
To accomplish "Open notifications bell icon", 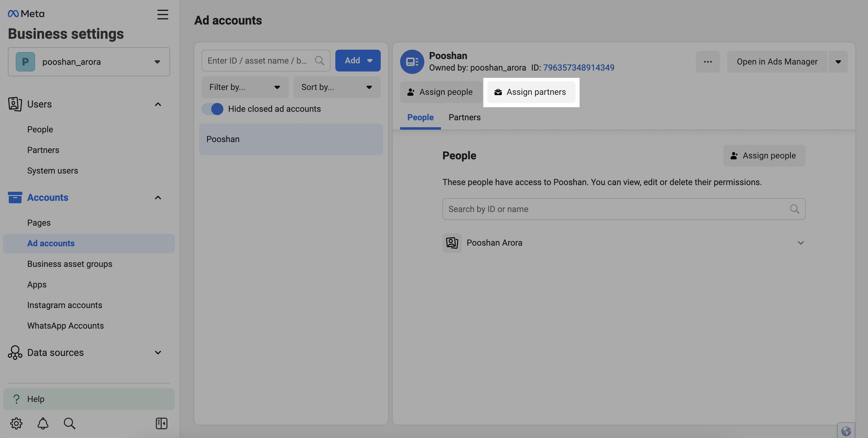I will [x=43, y=423].
